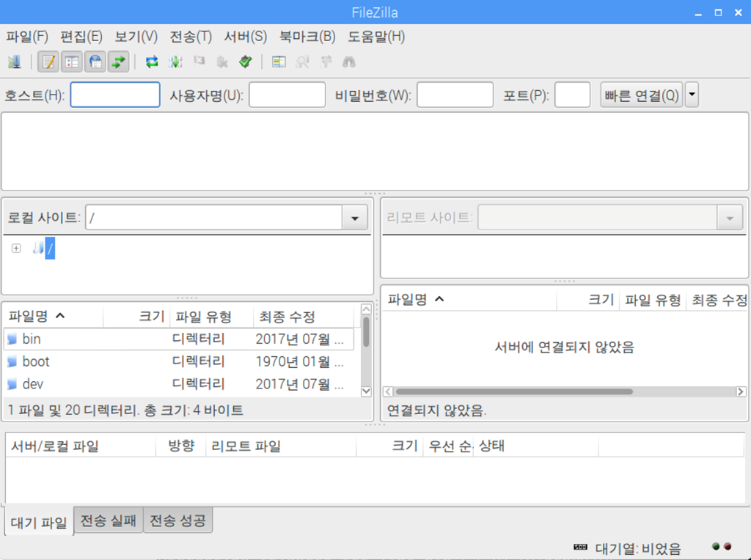Toggle transfer queue display icon
The image size is (751, 560).
click(118, 62)
